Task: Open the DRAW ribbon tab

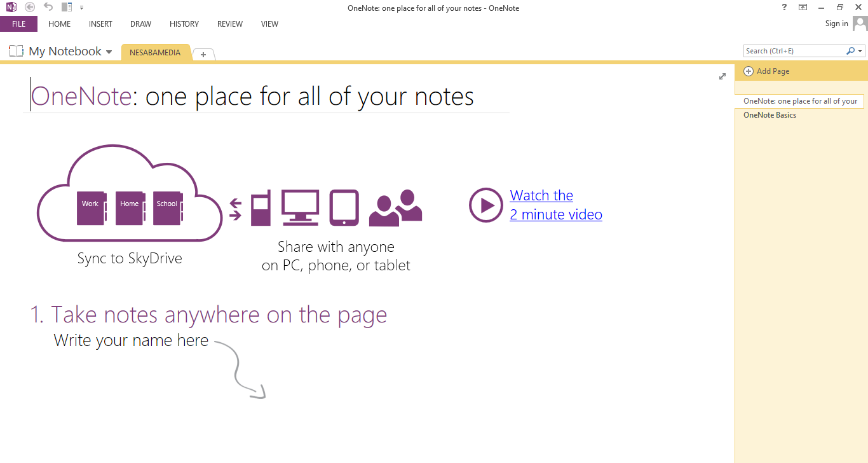Action: click(140, 24)
